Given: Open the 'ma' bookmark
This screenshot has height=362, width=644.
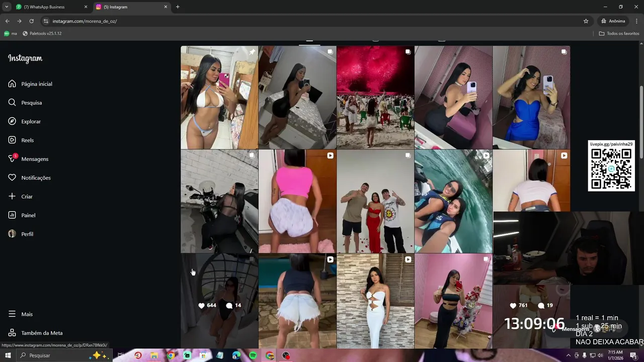Looking at the screenshot, I should (x=11, y=33).
